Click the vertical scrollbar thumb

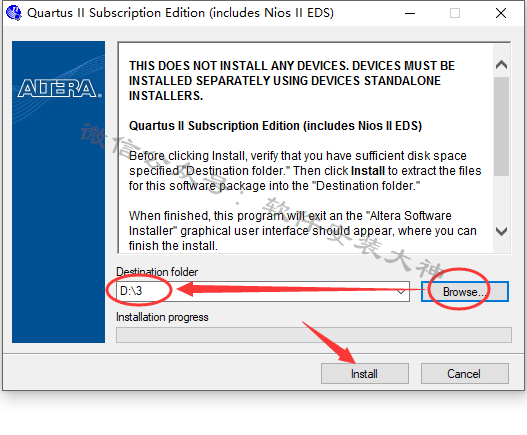[x=501, y=126]
